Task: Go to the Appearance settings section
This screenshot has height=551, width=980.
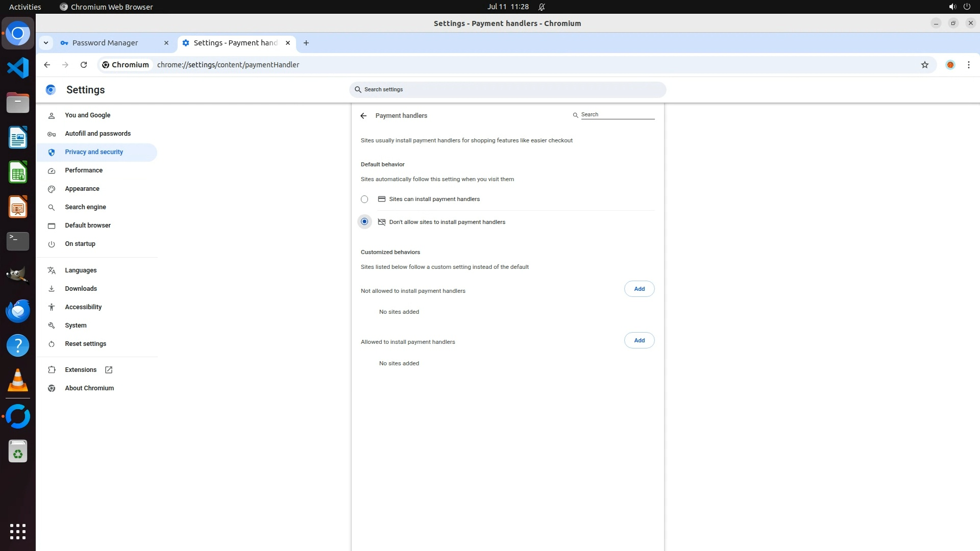Action: point(82,189)
